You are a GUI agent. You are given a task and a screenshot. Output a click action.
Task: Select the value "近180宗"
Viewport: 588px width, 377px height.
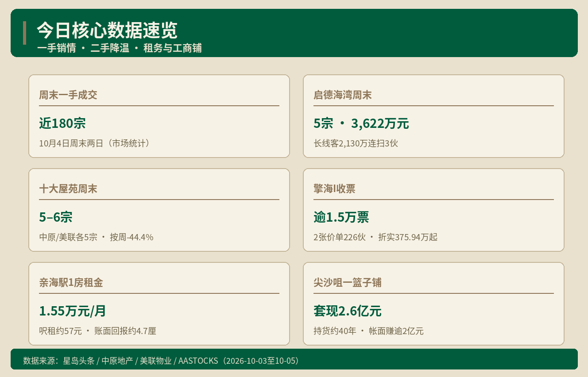click(x=62, y=123)
